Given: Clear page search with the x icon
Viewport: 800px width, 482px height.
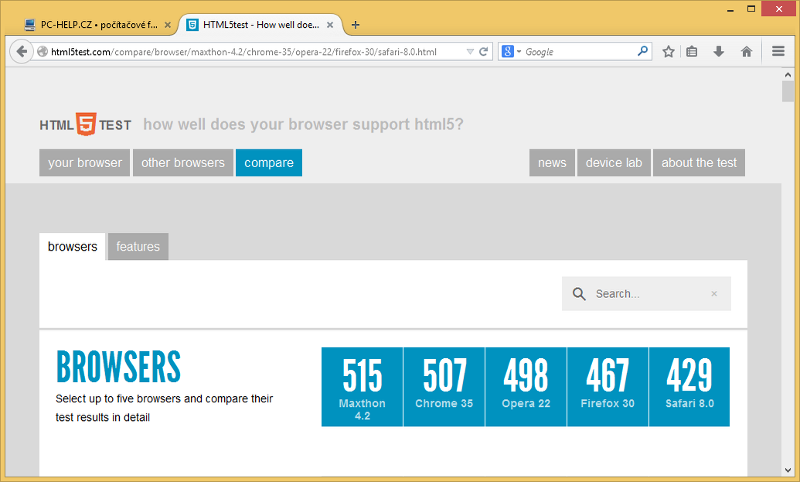Looking at the screenshot, I should coord(714,293).
